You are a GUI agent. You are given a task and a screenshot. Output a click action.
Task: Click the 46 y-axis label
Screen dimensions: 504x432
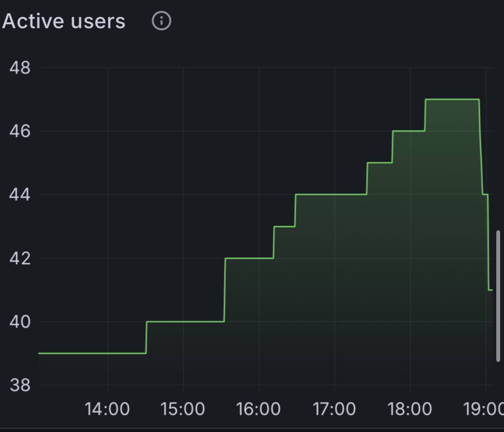pyautogui.click(x=20, y=131)
